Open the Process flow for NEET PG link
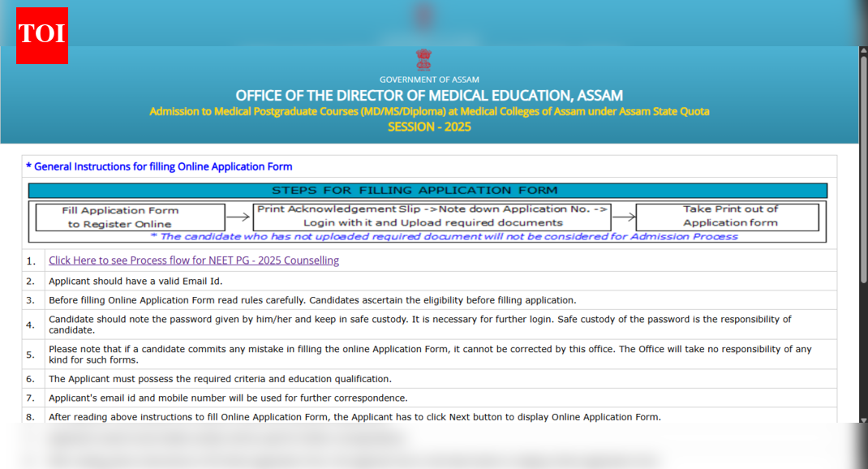This screenshot has width=868, height=469. click(x=194, y=260)
